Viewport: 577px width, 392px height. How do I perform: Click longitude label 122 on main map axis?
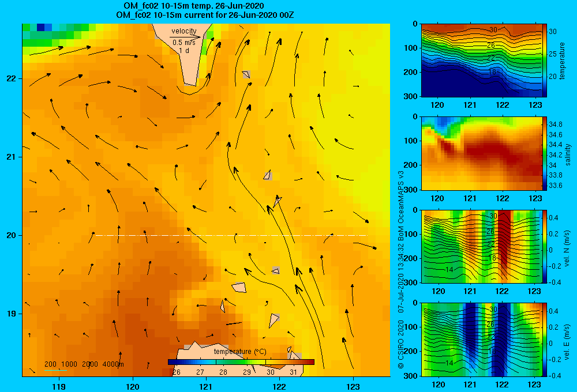[x=280, y=386]
